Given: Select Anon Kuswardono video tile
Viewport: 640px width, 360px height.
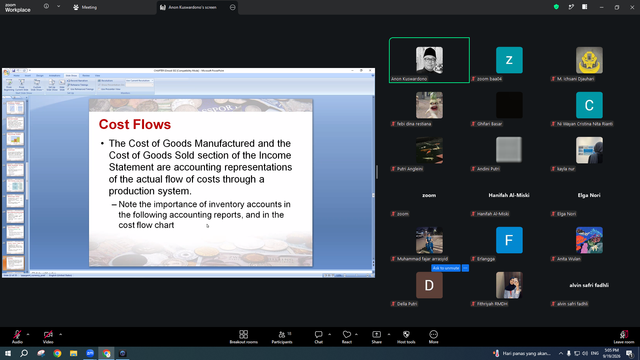Looking at the screenshot, I should click(429, 60).
